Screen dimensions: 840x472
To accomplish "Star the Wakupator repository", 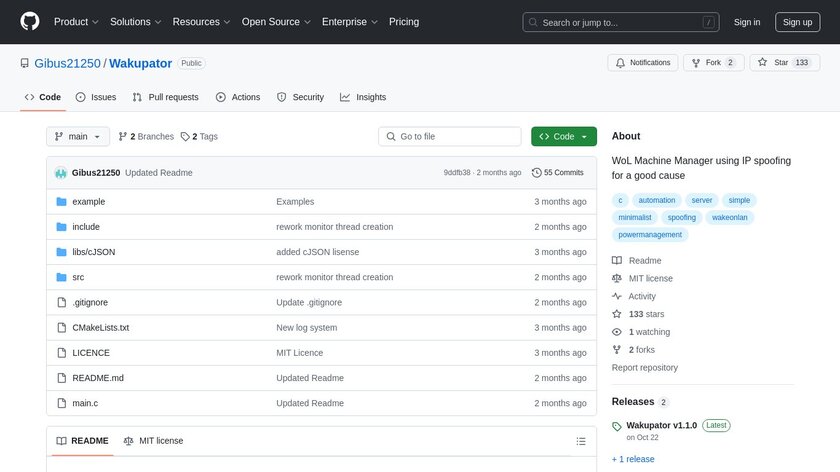I will 773,63.
